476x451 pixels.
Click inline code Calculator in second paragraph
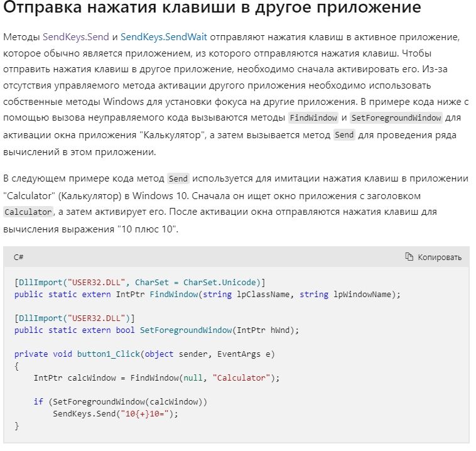26,212
